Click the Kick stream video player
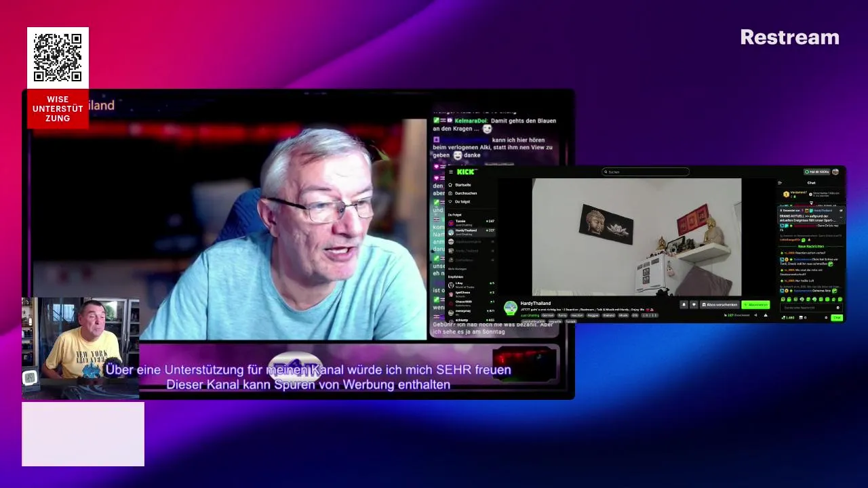Viewport: 868px width, 488px height. (x=637, y=237)
